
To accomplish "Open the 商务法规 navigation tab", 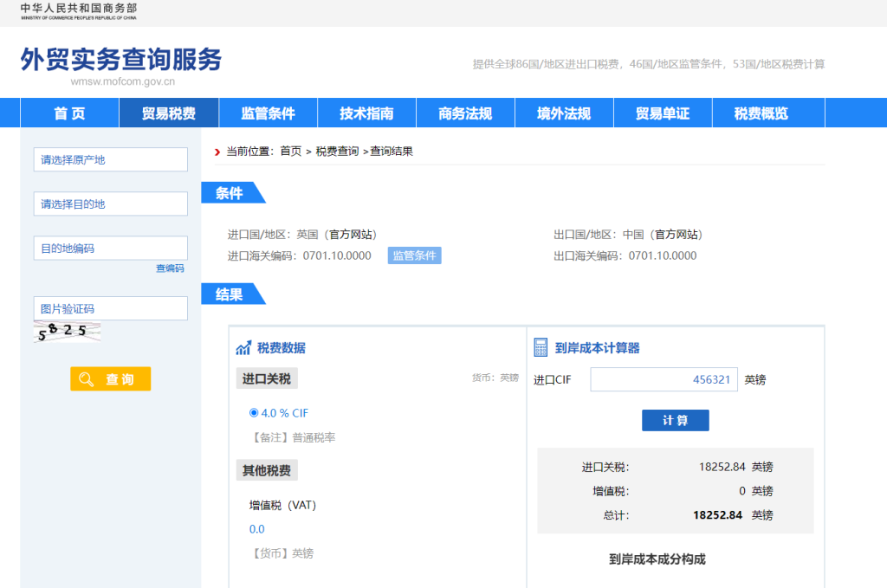I will (465, 113).
